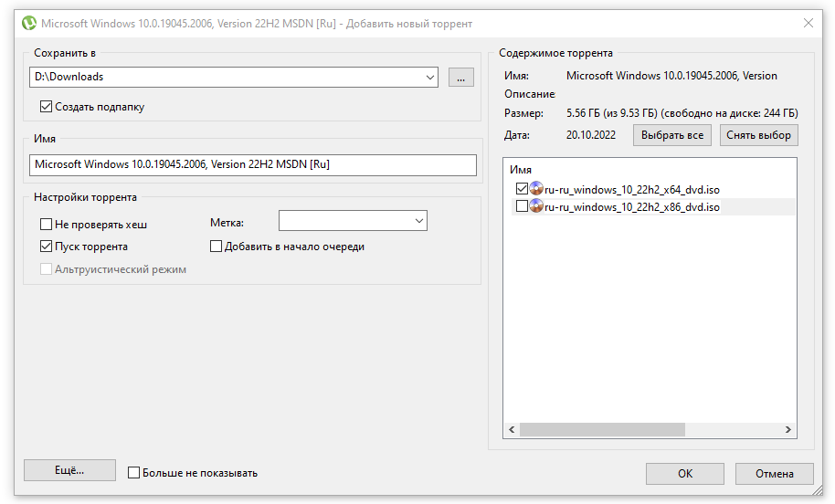
Task: Open the save path D:\Downloads dropdown
Action: 430,78
